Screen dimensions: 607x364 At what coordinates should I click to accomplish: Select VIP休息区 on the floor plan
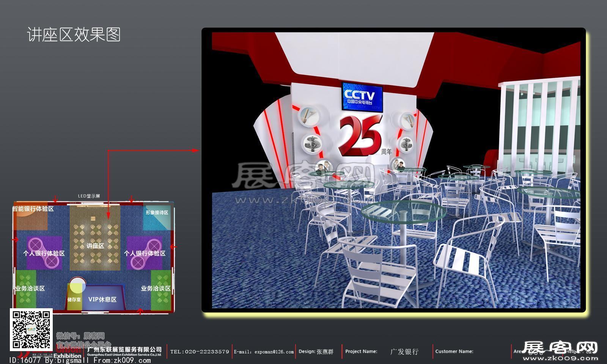click(x=102, y=299)
